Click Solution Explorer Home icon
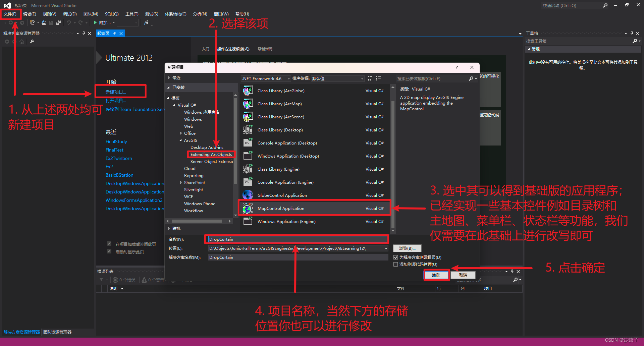The width and height of the screenshot is (644, 346). point(22,42)
